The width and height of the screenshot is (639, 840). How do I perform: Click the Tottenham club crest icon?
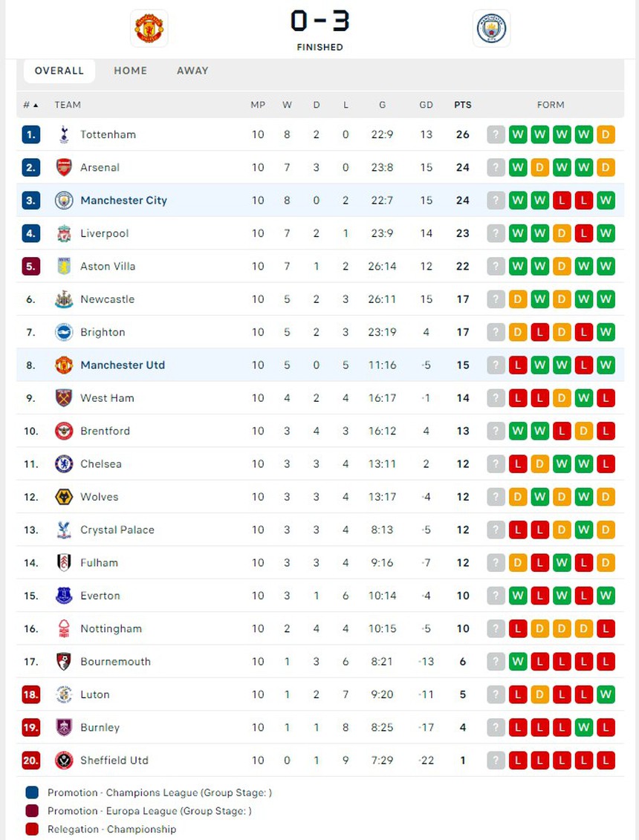click(64, 134)
